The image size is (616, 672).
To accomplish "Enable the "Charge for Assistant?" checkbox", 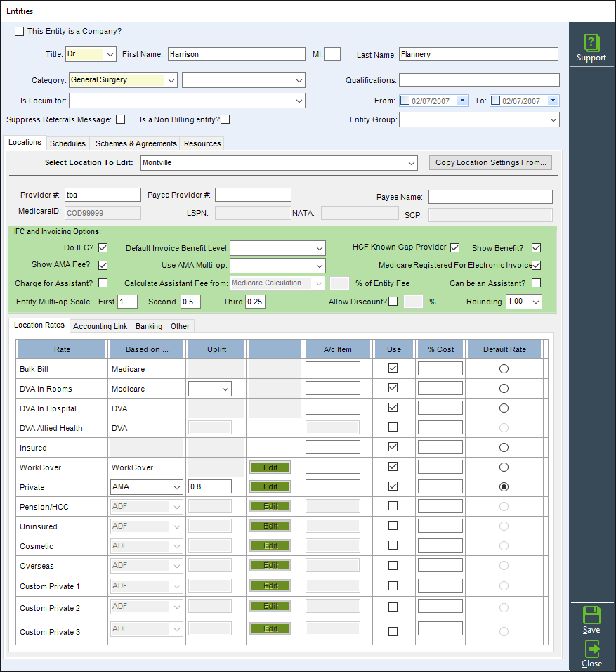I will (x=103, y=283).
